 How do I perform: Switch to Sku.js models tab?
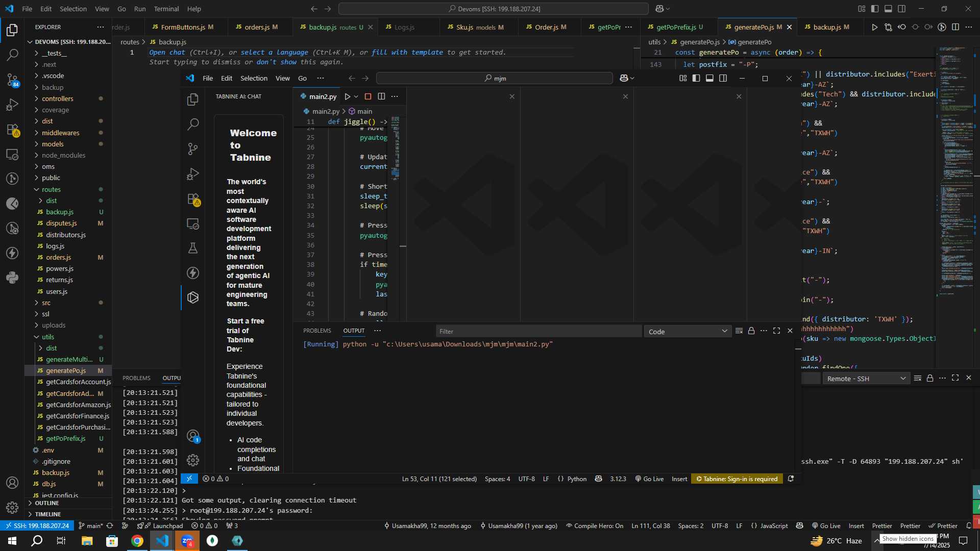(479, 27)
